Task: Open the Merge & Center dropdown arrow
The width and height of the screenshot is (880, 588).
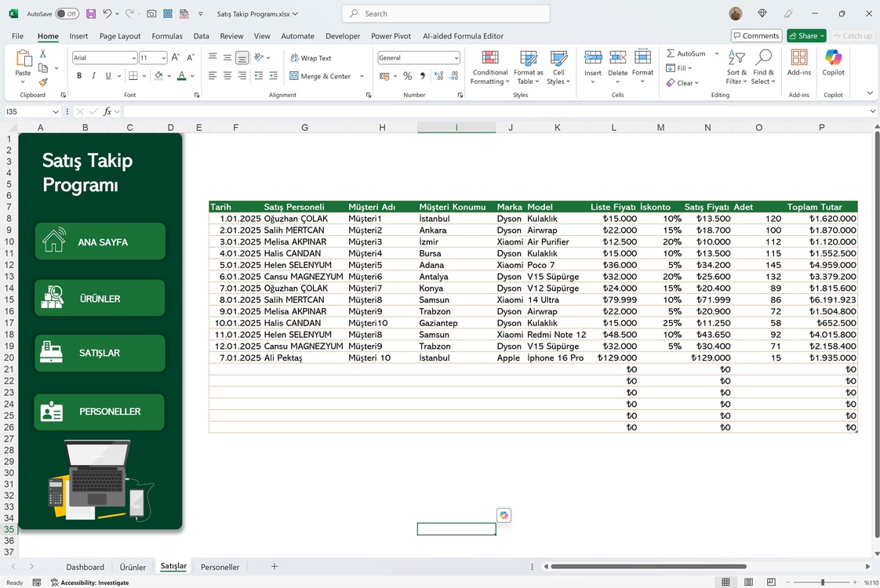Action: pyautogui.click(x=362, y=76)
